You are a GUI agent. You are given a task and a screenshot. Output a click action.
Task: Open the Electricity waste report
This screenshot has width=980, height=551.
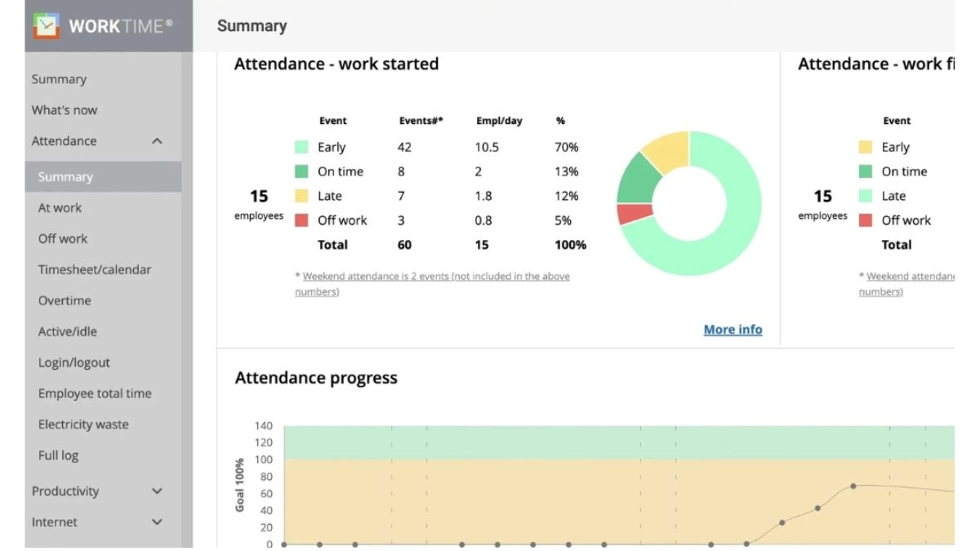pos(83,425)
